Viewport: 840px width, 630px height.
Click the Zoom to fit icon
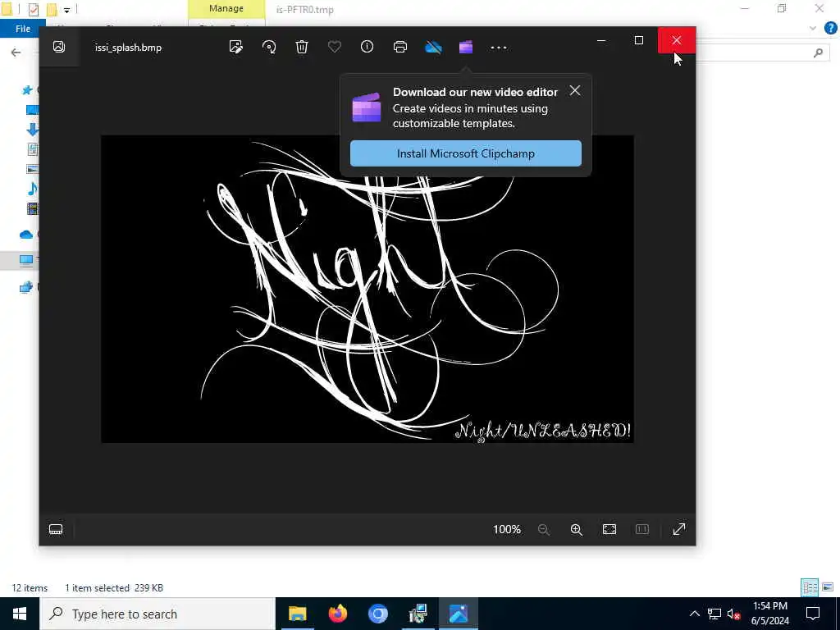[609, 530]
